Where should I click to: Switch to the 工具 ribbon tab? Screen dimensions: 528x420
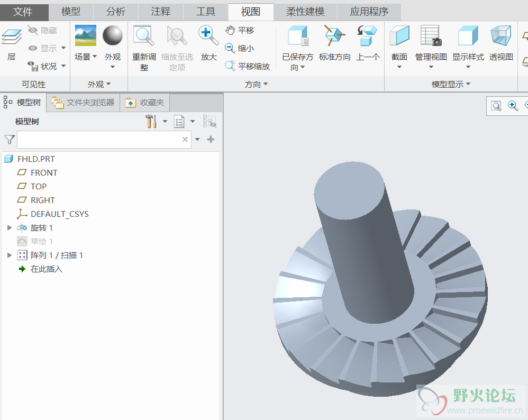coord(206,12)
